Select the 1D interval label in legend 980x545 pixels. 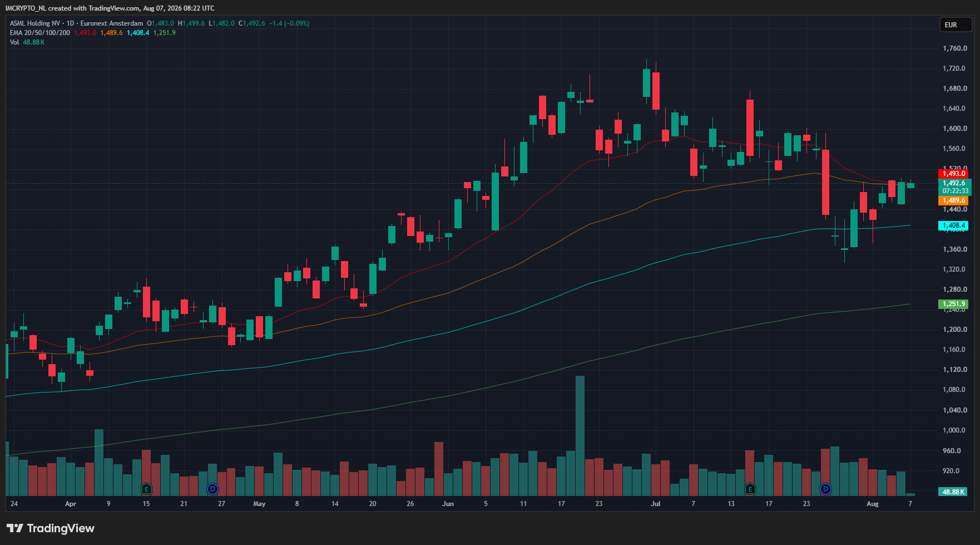[x=70, y=23]
